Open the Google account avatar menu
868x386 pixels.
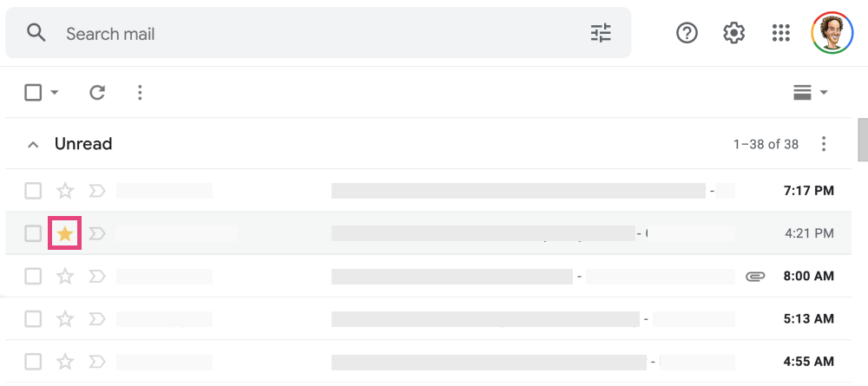click(x=832, y=34)
